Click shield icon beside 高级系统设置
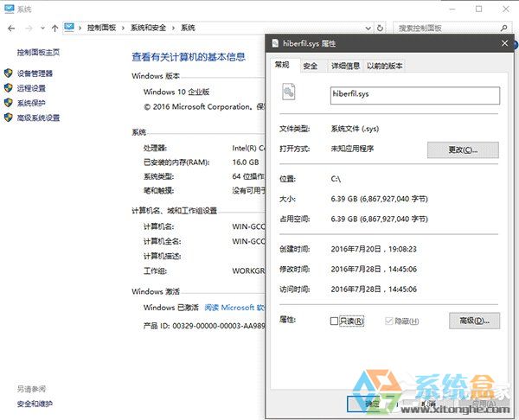The image size is (519, 420). [x=9, y=118]
